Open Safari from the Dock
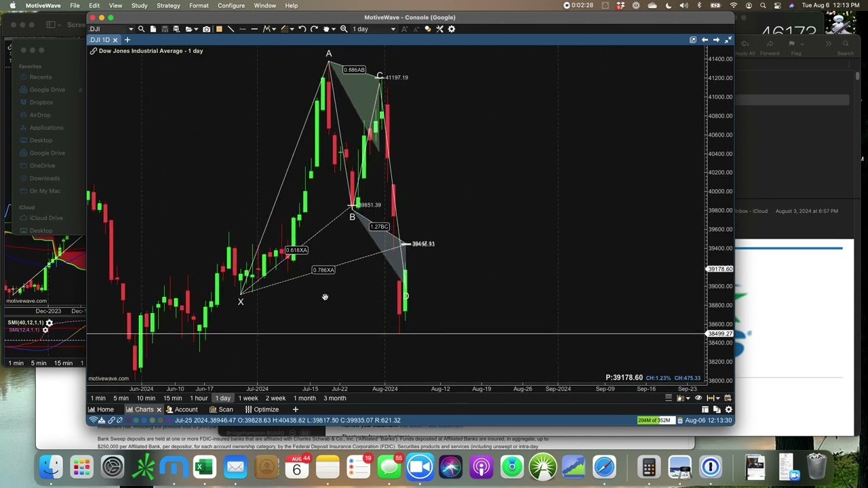Viewport: 868px width, 488px height. (x=604, y=467)
